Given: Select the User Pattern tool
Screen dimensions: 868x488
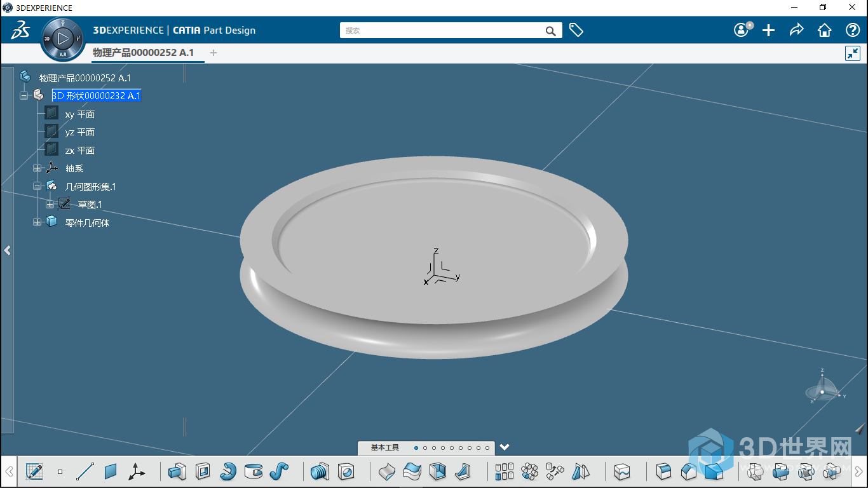Looking at the screenshot, I should pyautogui.click(x=555, y=471).
